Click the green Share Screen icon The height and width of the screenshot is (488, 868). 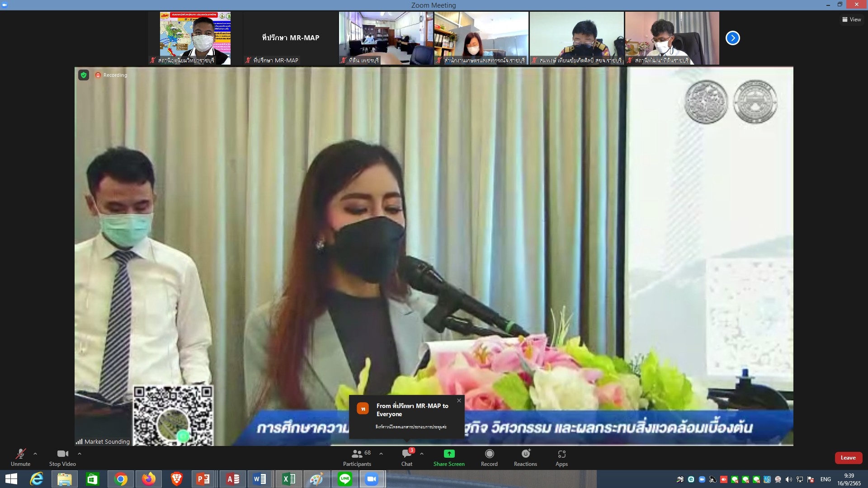449,454
